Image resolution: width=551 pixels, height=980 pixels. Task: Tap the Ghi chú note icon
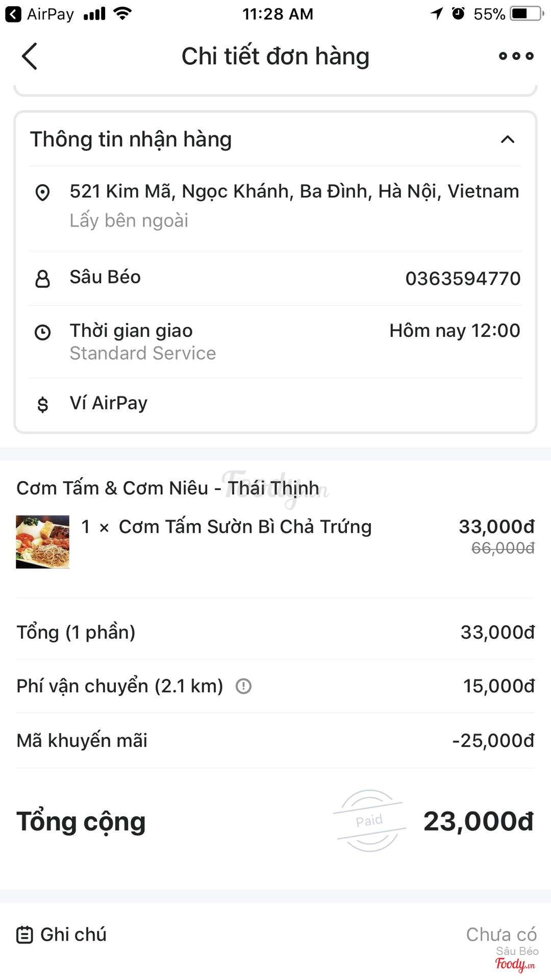24,935
